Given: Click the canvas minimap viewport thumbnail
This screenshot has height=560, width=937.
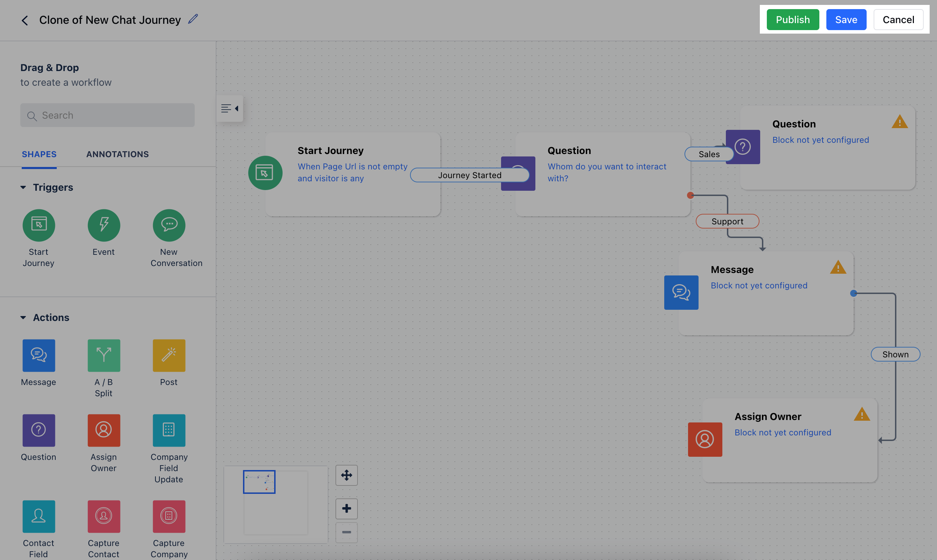Looking at the screenshot, I should pyautogui.click(x=259, y=482).
